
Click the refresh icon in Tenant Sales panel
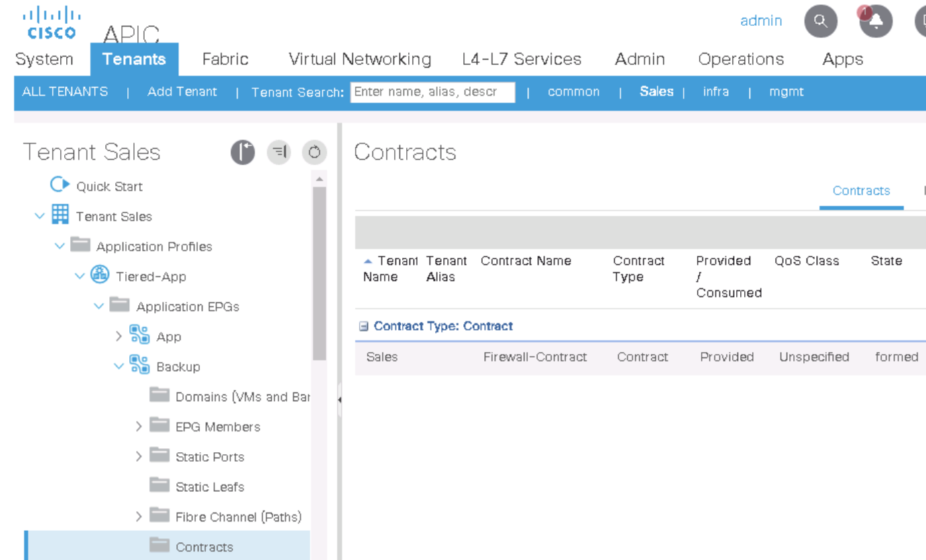point(314,152)
